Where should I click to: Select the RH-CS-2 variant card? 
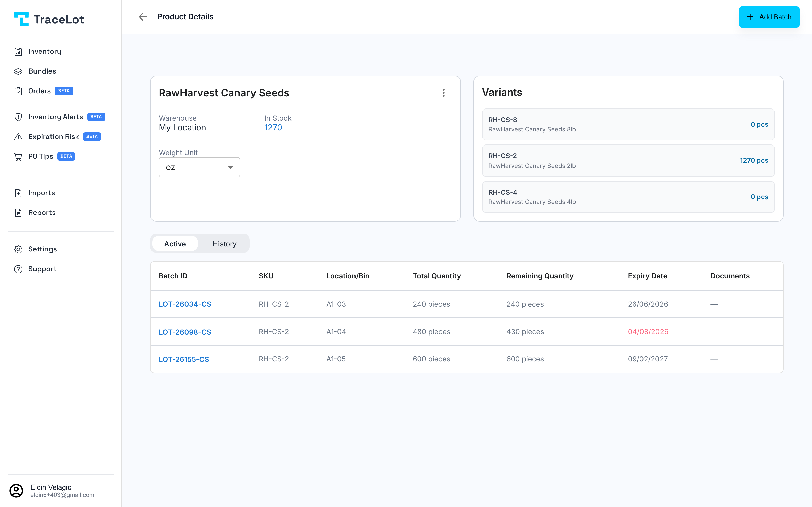[628, 161]
